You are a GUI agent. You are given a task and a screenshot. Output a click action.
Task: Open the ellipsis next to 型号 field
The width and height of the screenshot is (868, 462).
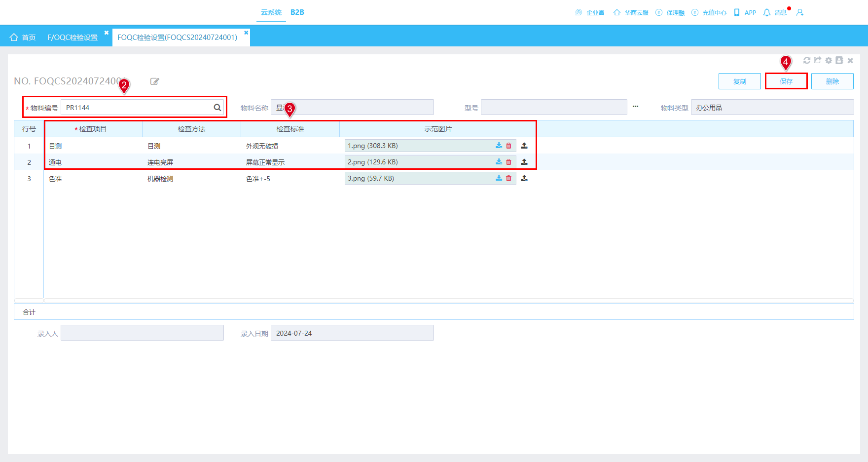(x=635, y=107)
